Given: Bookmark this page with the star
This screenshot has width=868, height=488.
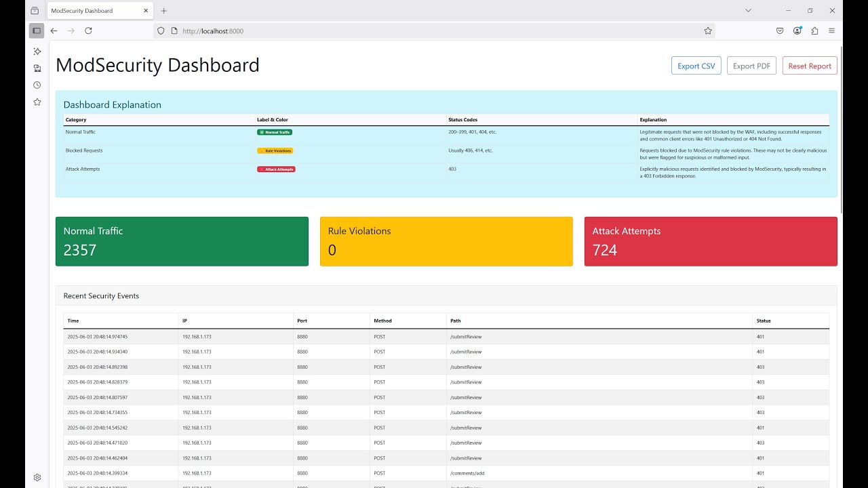Looking at the screenshot, I should [x=708, y=30].
